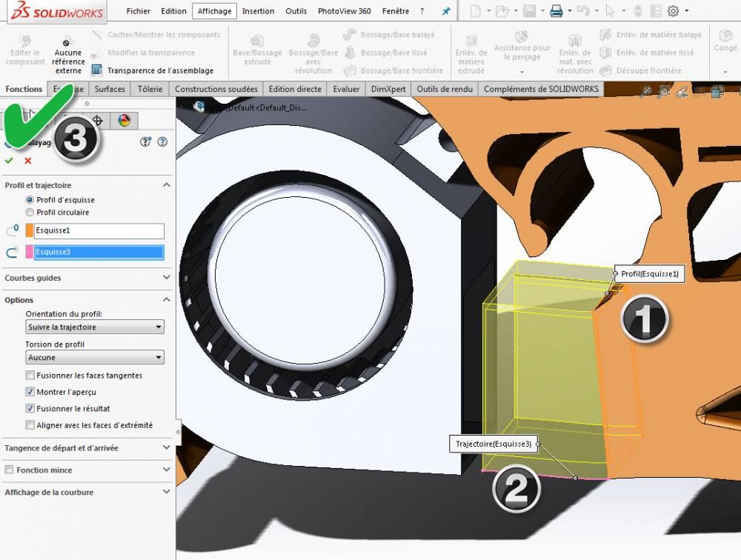Confirm the sweep with the small green checkmark
Screen dimensions: 741x560
point(9,161)
